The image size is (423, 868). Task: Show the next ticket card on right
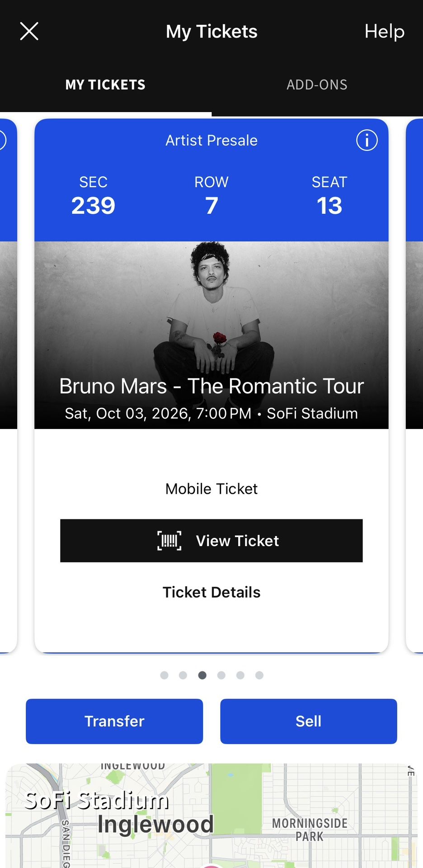415,384
